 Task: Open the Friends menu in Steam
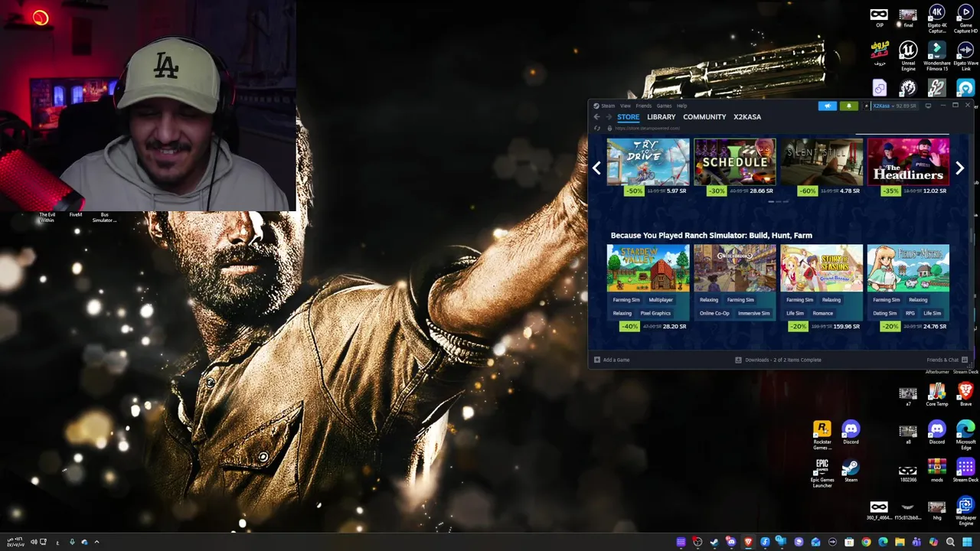coord(643,106)
